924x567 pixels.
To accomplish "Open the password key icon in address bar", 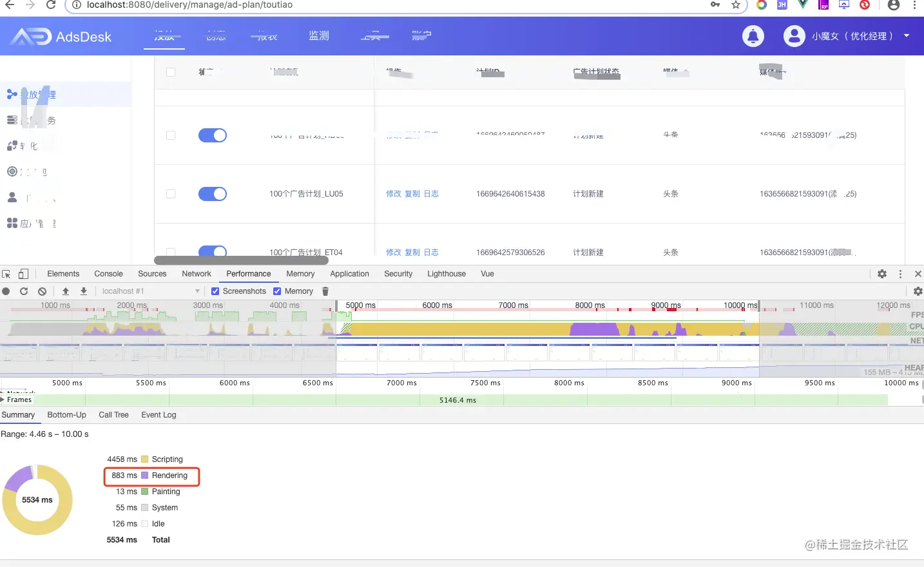I will (x=715, y=5).
